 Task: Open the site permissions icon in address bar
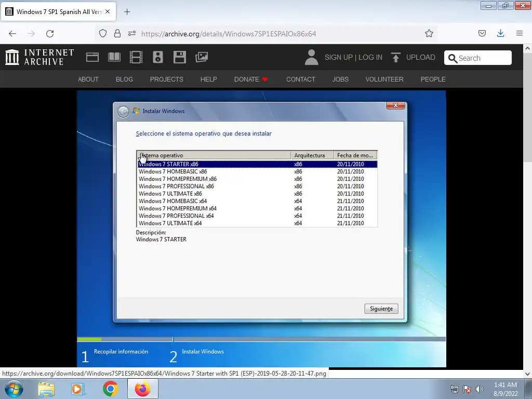(132, 33)
